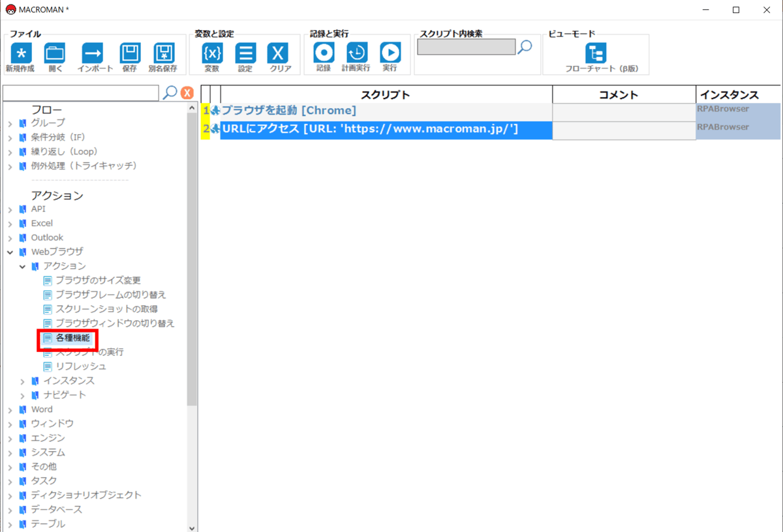Click the command tree vertical scrollbar
Image resolution: width=783 pixels, height=532 pixels.
pos(192,261)
